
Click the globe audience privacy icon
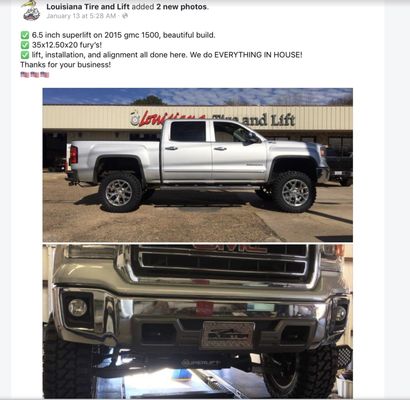point(125,16)
